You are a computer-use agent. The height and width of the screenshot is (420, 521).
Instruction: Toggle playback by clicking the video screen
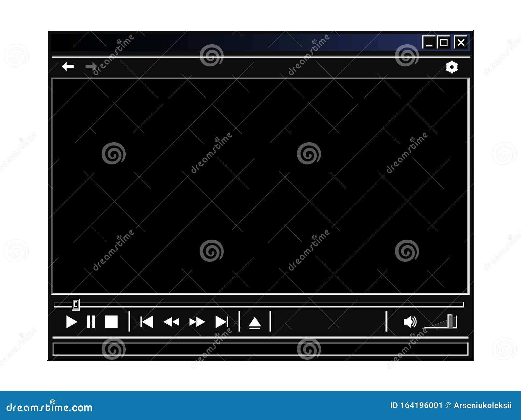point(260,186)
